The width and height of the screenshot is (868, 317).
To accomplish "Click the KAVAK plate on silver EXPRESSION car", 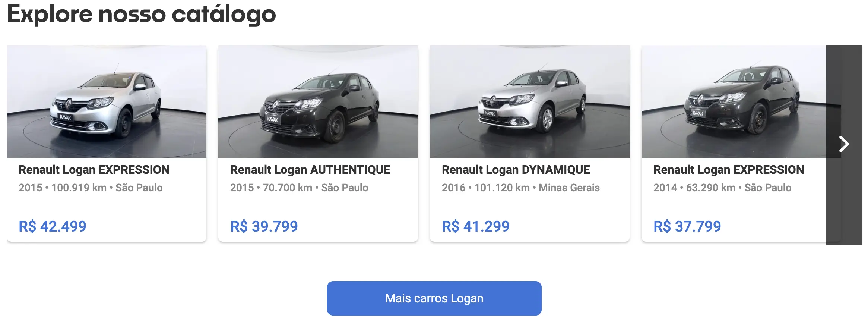I will (x=65, y=117).
